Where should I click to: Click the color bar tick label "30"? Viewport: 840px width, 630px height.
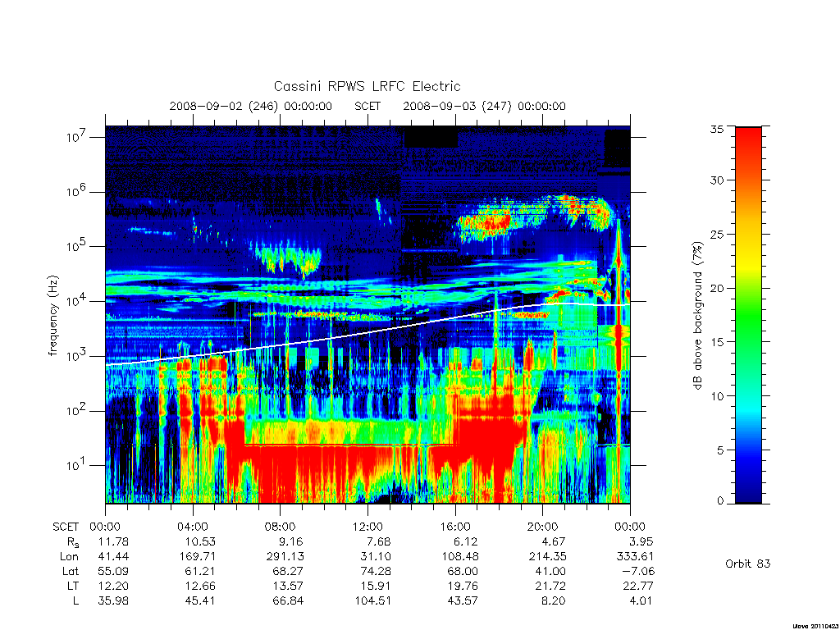point(717,180)
